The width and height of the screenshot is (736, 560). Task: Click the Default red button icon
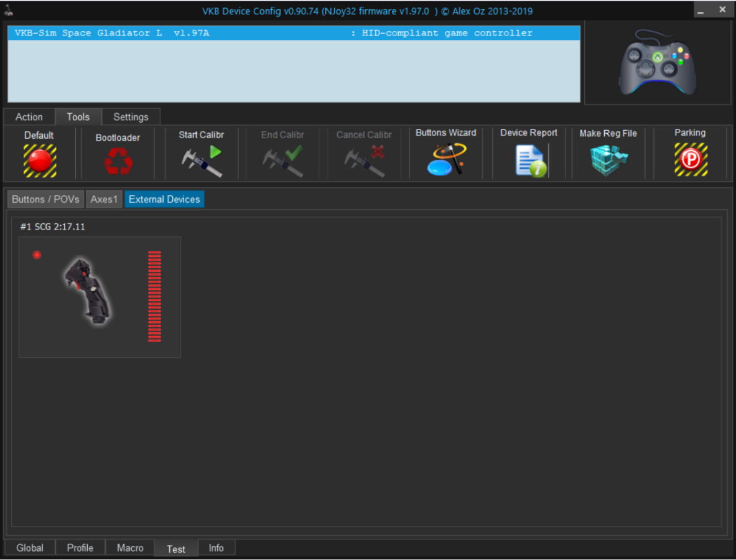pos(39,161)
